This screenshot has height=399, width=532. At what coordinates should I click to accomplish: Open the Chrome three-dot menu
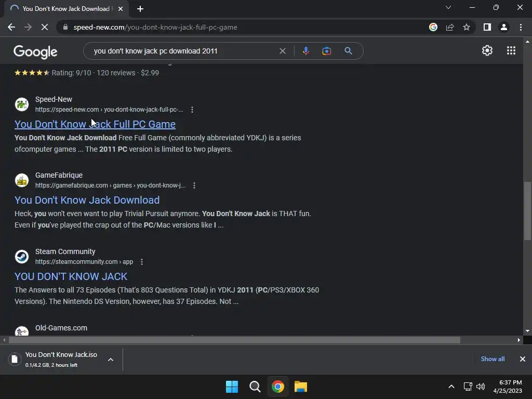pyautogui.click(x=521, y=27)
